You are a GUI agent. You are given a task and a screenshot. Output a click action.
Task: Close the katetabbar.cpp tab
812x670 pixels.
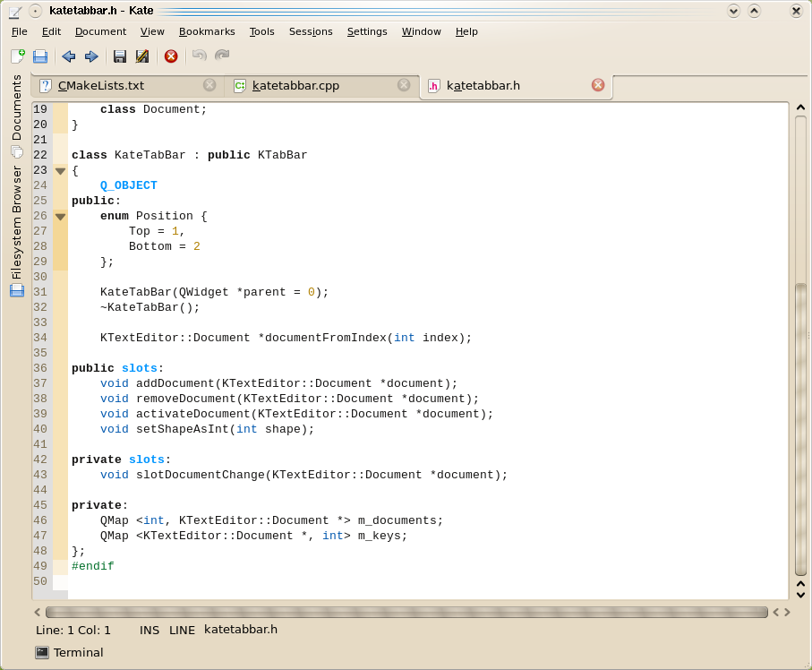[x=404, y=85]
